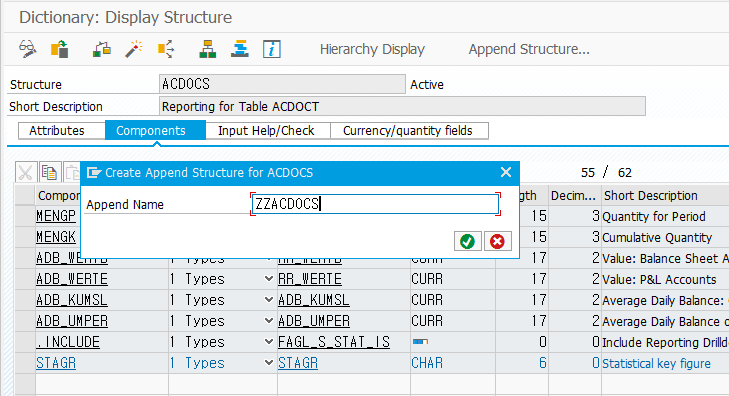Open the Types dropdown in the .INCLUDE row
Image resolution: width=729 pixels, height=396 pixels.
(268, 342)
